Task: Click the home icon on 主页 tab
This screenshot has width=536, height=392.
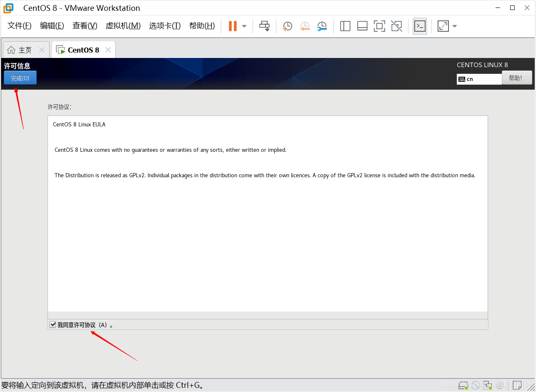Action: tap(11, 50)
